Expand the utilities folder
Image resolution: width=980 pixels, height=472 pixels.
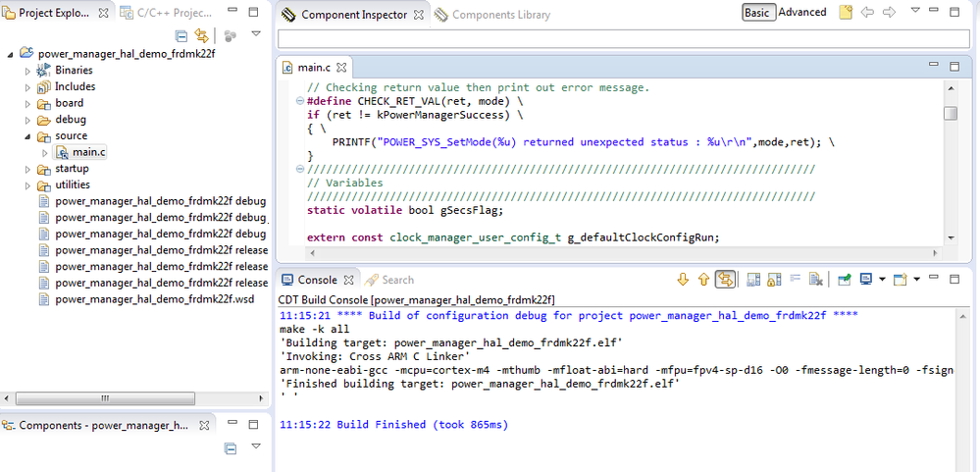pyautogui.click(x=27, y=185)
